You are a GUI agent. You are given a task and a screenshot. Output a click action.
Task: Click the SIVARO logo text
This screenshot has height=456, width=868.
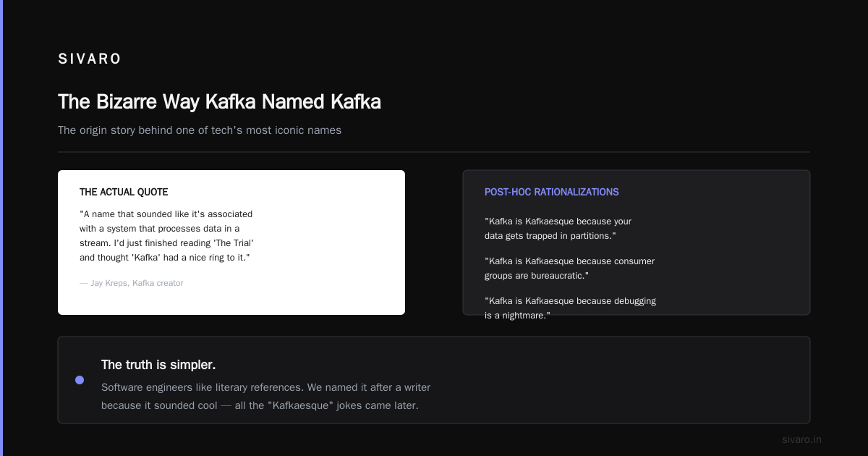tap(90, 59)
